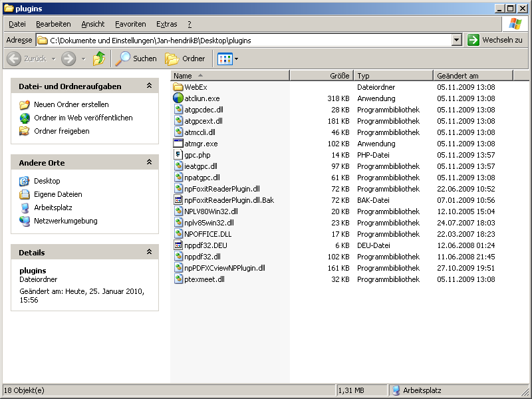Viewport: 532px width, 399px height.
Task: Toggle the Ordner folders pane
Action: tap(186, 59)
